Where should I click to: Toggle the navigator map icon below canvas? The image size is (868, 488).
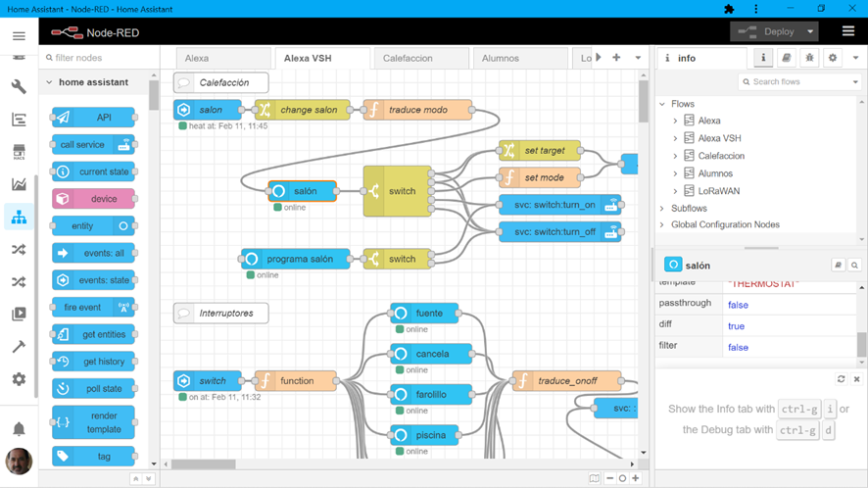(594, 478)
